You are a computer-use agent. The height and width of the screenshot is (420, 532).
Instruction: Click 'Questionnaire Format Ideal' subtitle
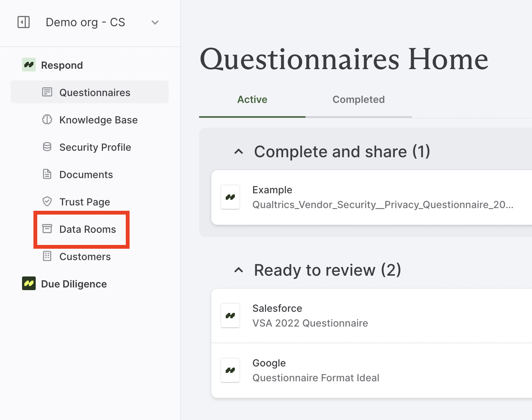point(316,378)
